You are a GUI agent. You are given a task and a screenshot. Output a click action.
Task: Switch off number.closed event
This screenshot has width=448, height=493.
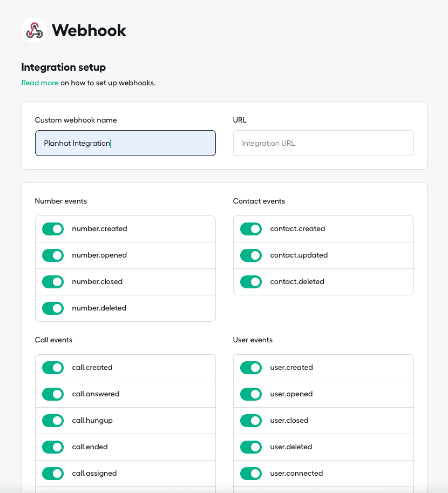pos(53,282)
